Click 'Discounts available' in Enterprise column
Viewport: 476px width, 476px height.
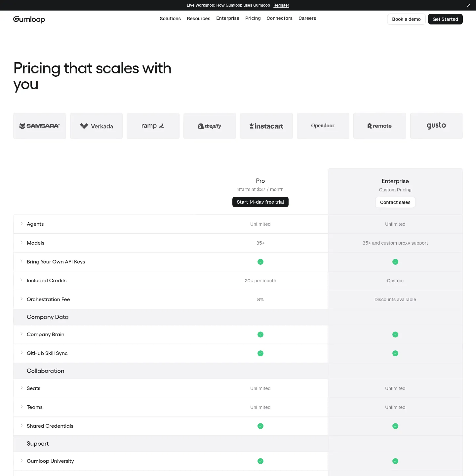point(395,299)
